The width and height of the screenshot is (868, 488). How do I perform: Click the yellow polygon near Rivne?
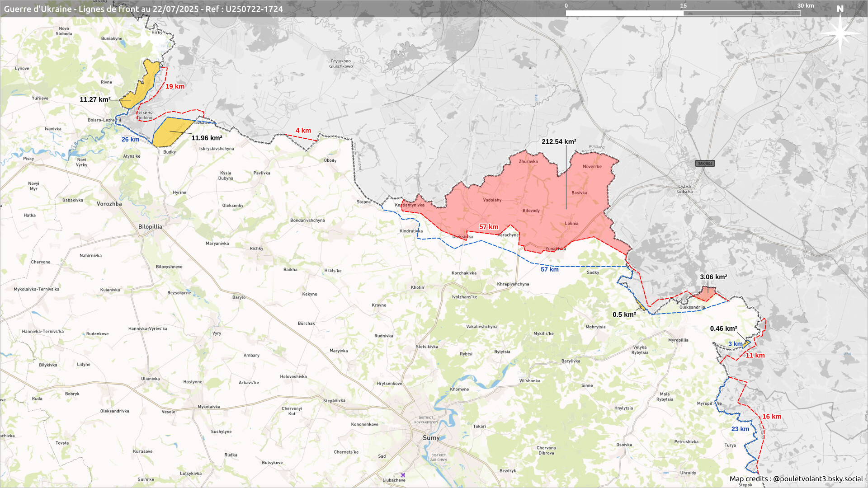141,86
